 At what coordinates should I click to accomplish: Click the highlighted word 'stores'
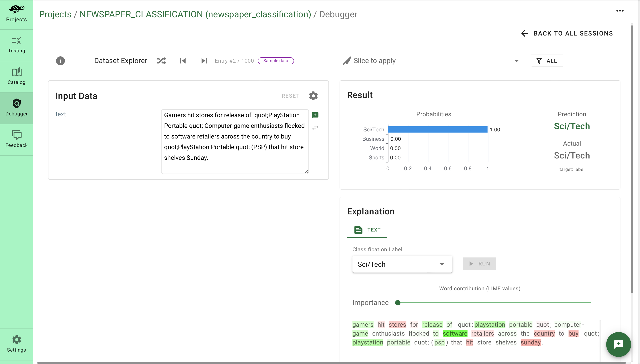click(x=397, y=324)
